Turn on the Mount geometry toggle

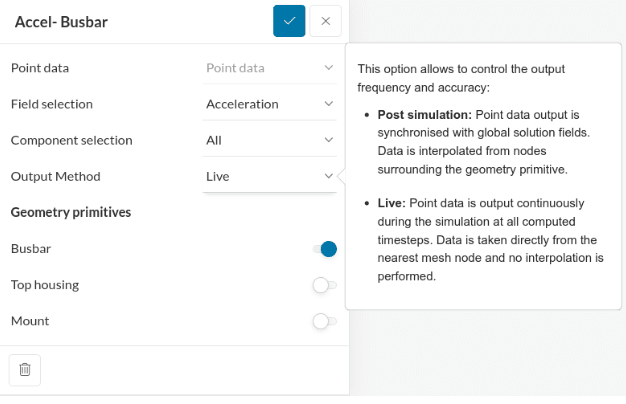coord(324,321)
